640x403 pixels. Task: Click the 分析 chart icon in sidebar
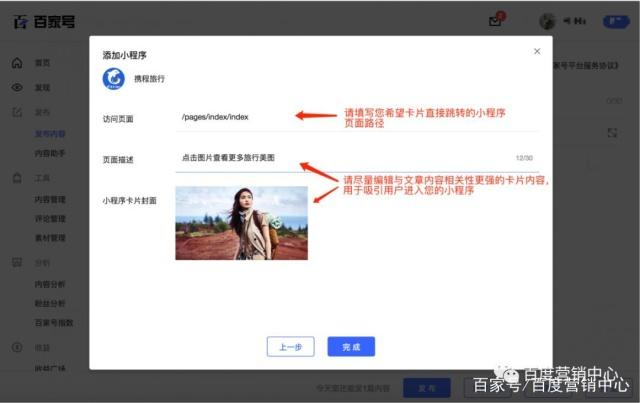pyautogui.click(x=17, y=262)
